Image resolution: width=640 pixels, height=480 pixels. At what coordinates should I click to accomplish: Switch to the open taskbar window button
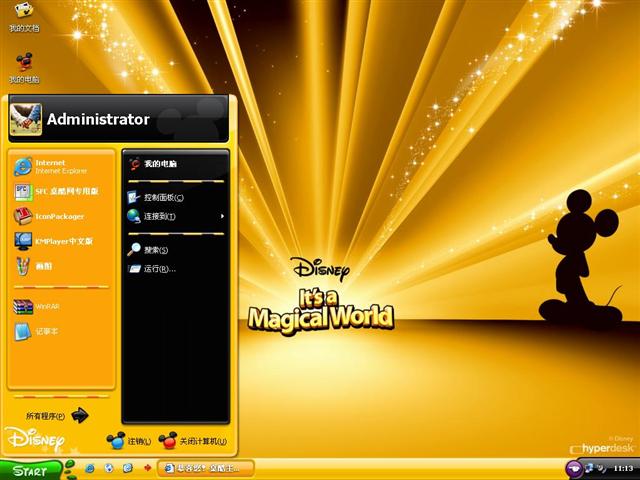click(206, 469)
